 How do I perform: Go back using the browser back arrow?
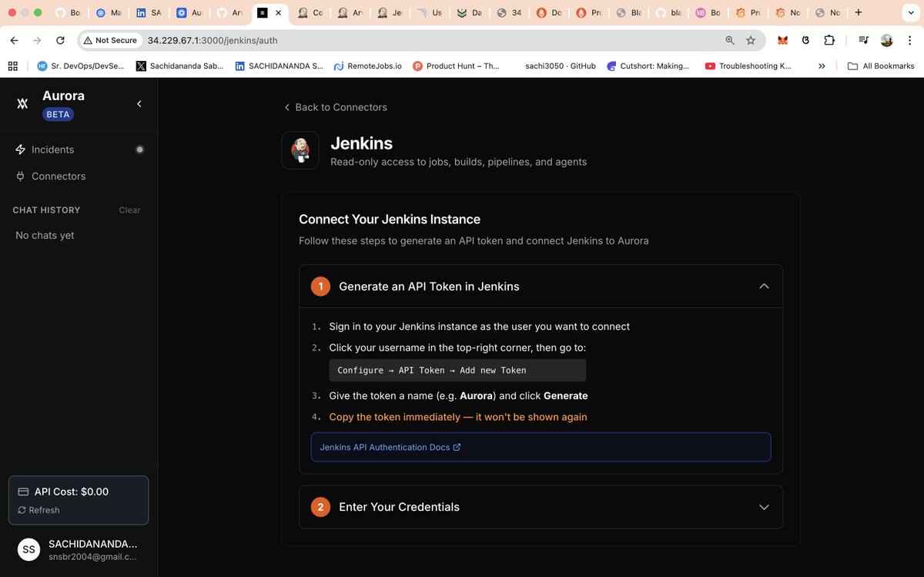(x=15, y=40)
